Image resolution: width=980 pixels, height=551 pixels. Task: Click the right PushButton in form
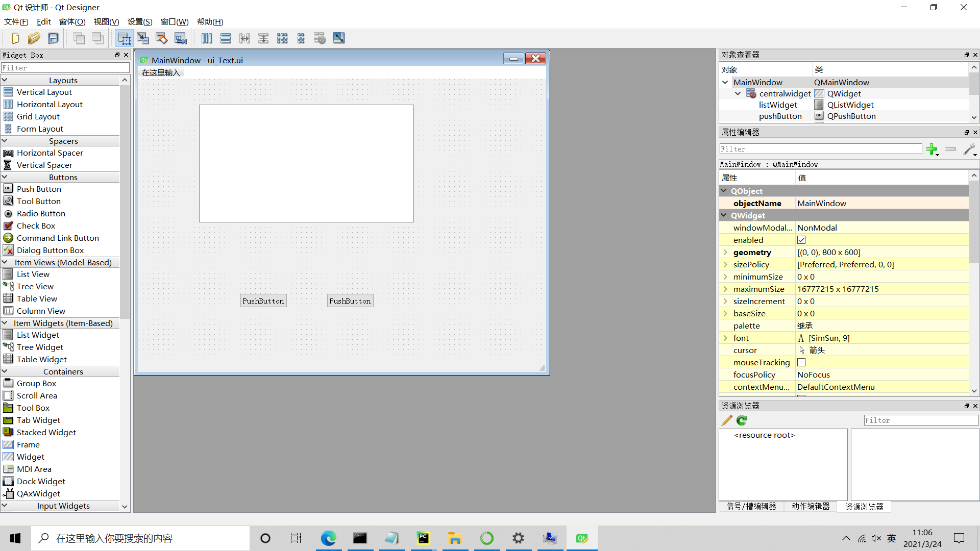(x=350, y=300)
